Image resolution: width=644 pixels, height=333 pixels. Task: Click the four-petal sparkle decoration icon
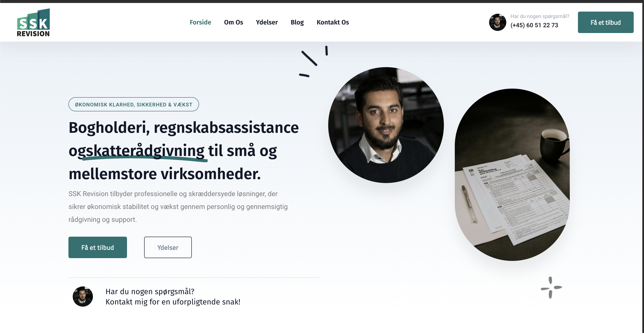coord(551,288)
